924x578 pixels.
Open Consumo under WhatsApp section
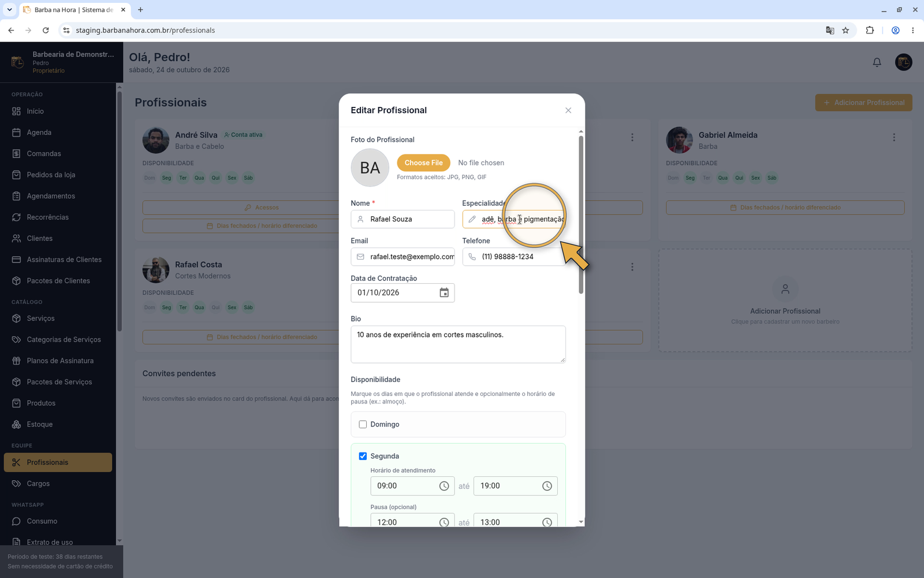tap(58, 521)
